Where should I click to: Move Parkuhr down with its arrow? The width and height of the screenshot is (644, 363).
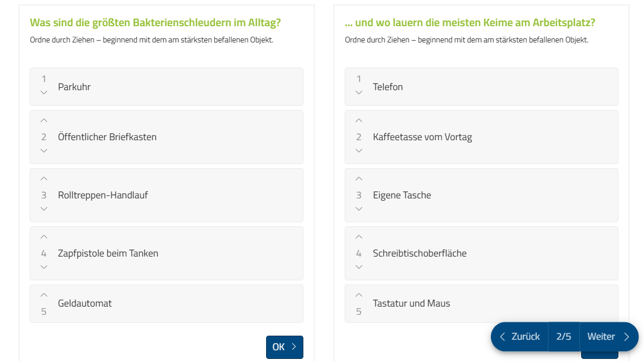click(x=44, y=92)
